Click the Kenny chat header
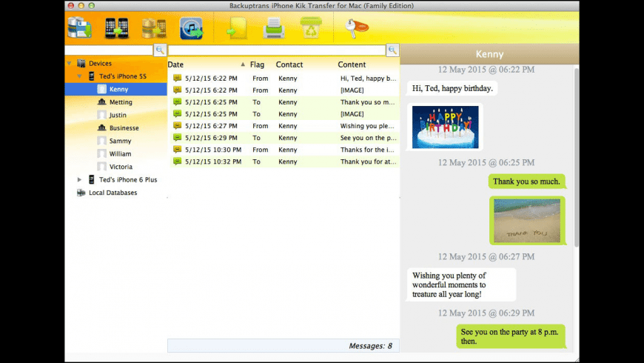644x363 pixels. pyautogui.click(x=489, y=54)
